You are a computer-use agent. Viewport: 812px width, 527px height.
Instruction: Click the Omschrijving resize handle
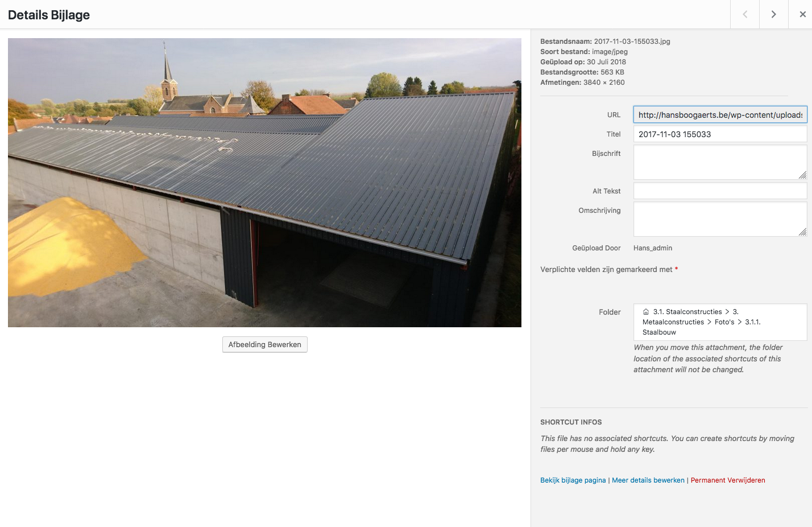pos(802,232)
